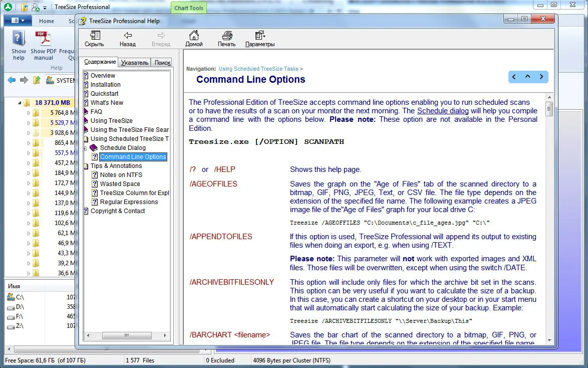The image size is (588, 368).
Task: Open quick access toolbar dropdown arrow
Action: coord(45,8)
